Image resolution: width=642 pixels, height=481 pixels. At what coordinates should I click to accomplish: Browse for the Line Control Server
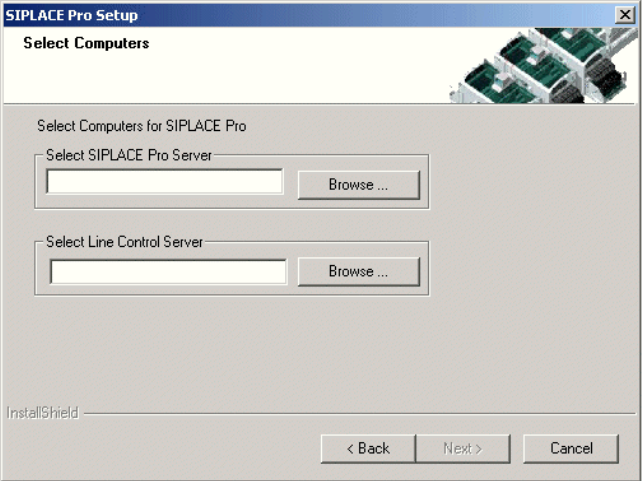[359, 271]
